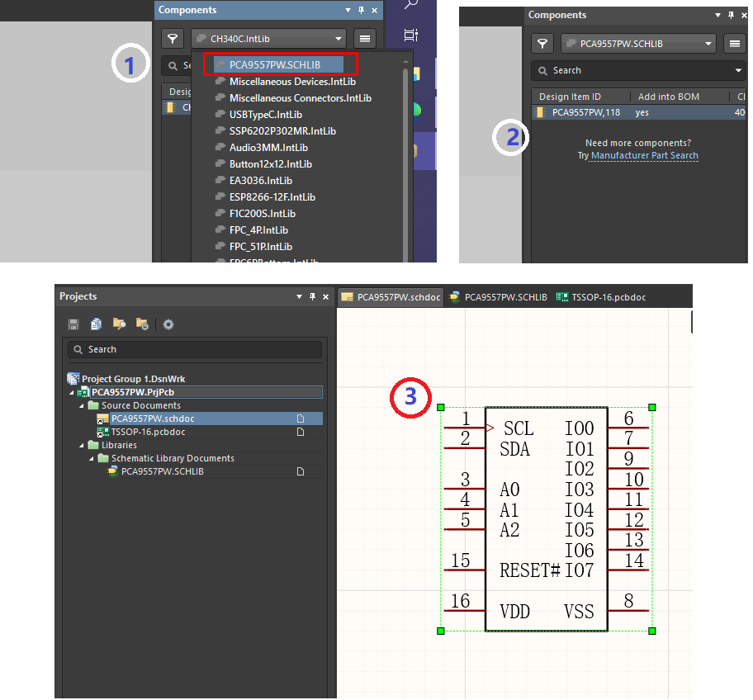Click the filter icon in the PCA9557PW Components panel
This screenshot has height=700, width=753.
pyautogui.click(x=542, y=44)
